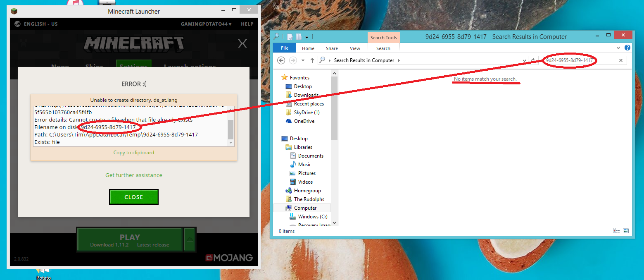644x280 pixels.
Task: Open the File tab in Explorer
Action: (x=285, y=48)
